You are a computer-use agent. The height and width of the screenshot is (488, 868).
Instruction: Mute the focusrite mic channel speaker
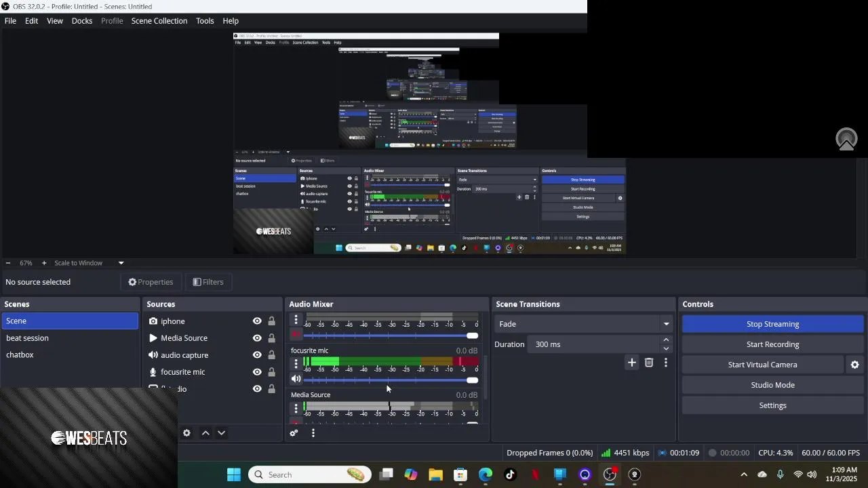click(296, 380)
